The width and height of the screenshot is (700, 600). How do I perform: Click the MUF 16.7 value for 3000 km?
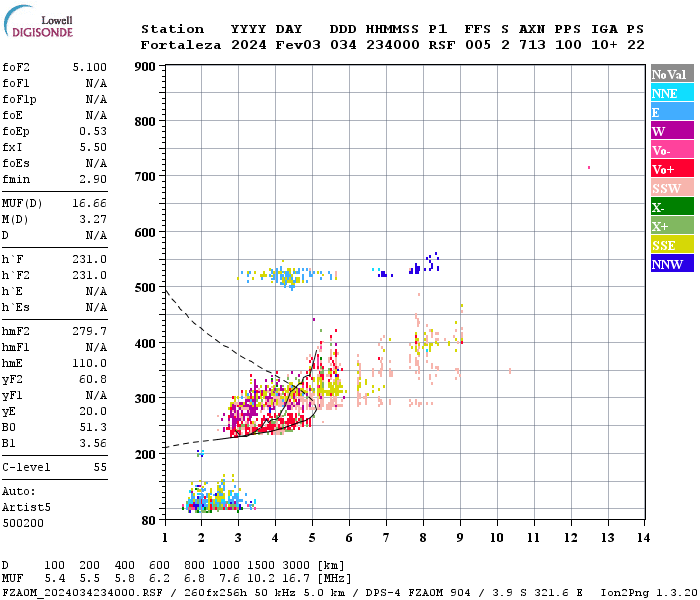tap(296, 579)
